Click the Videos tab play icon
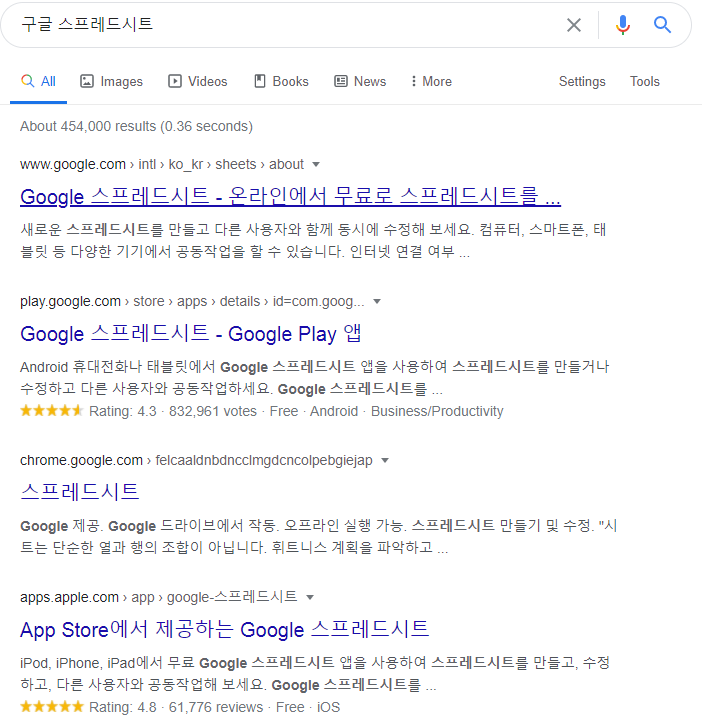The width and height of the screenshot is (702, 727). coord(175,81)
